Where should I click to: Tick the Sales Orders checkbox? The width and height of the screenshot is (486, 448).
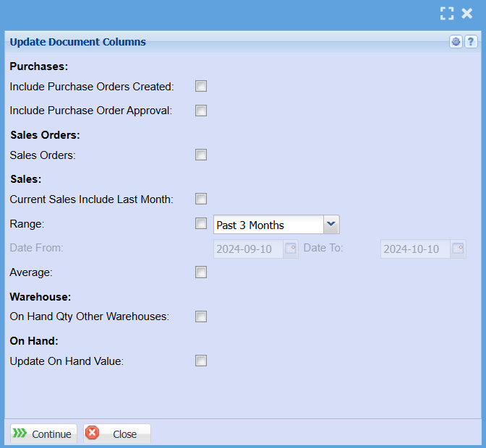pos(201,155)
